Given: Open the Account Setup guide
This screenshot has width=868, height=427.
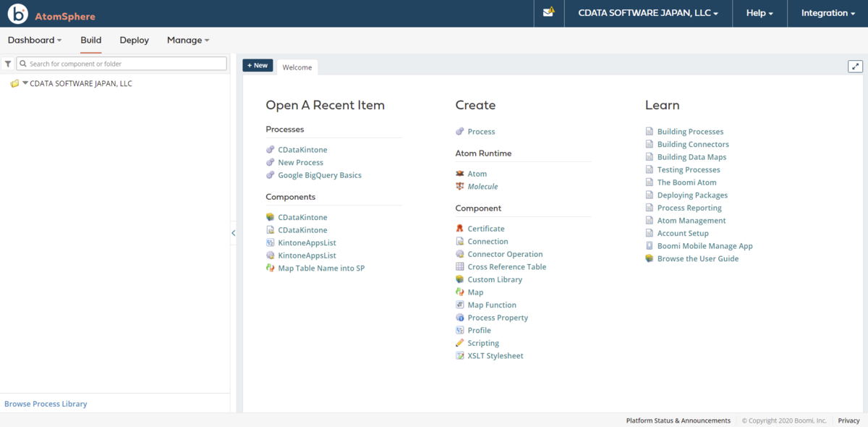Looking at the screenshot, I should coord(683,233).
